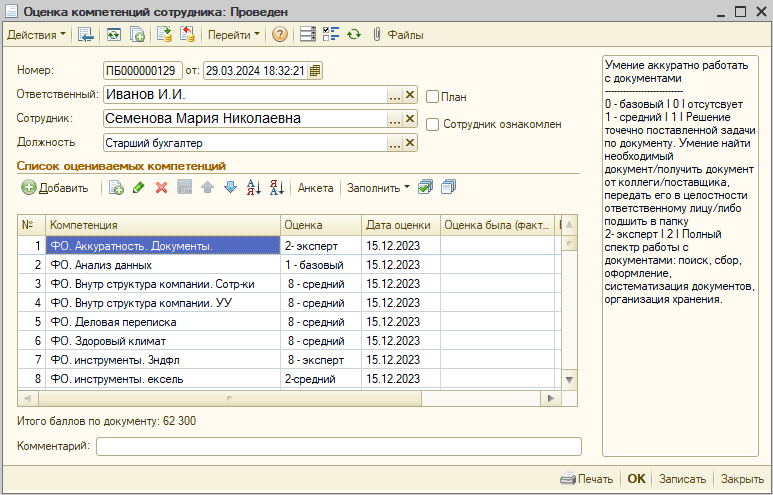
Task: Click the paperclip Файлы icon
Action: (x=377, y=35)
